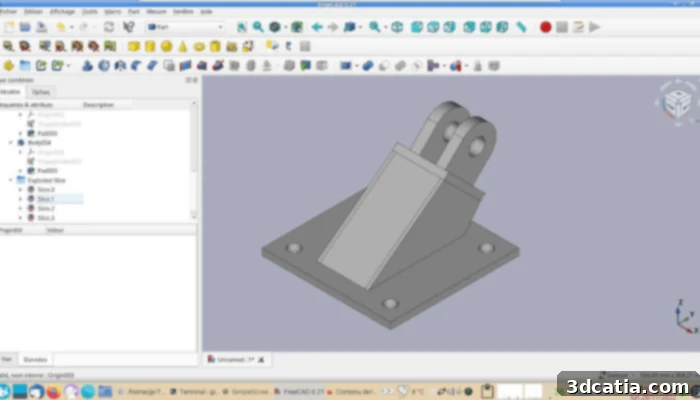Close the Unnamed document tab

tap(261, 360)
